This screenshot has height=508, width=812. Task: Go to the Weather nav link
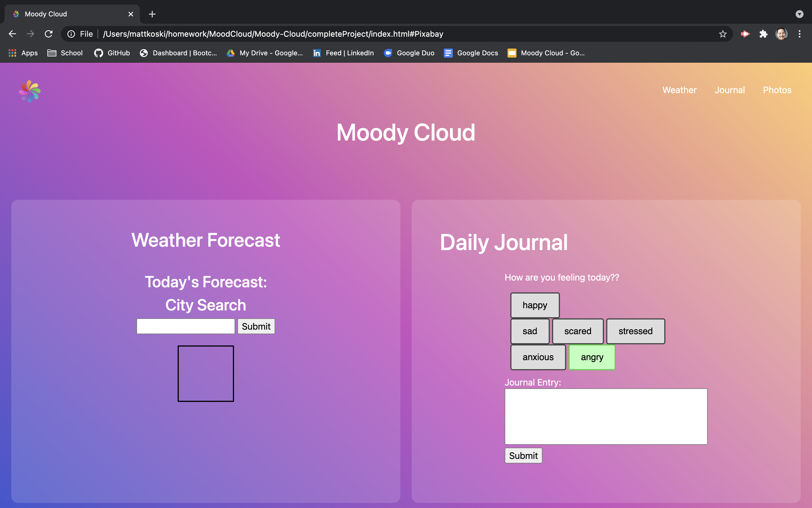pyautogui.click(x=679, y=90)
